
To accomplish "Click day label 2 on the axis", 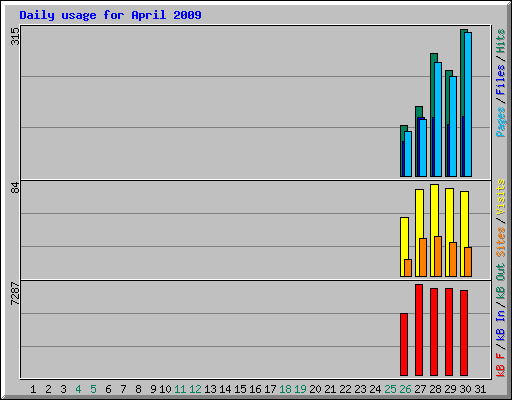I will [x=48, y=389].
